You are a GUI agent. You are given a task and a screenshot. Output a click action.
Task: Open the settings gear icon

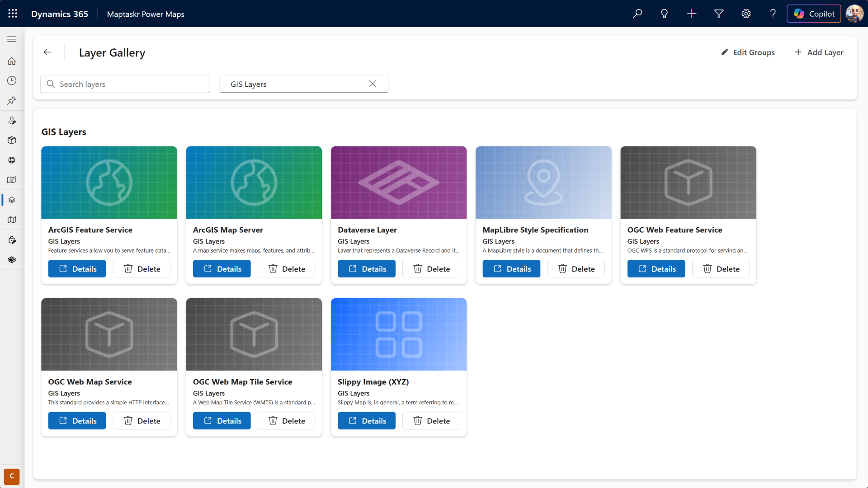click(746, 14)
